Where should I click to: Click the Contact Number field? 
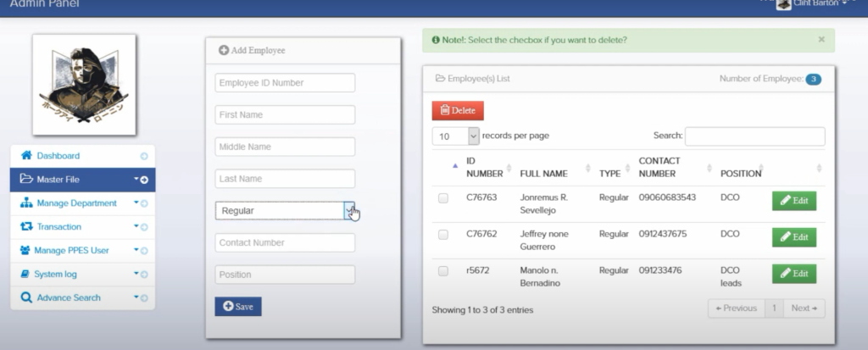coord(285,242)
